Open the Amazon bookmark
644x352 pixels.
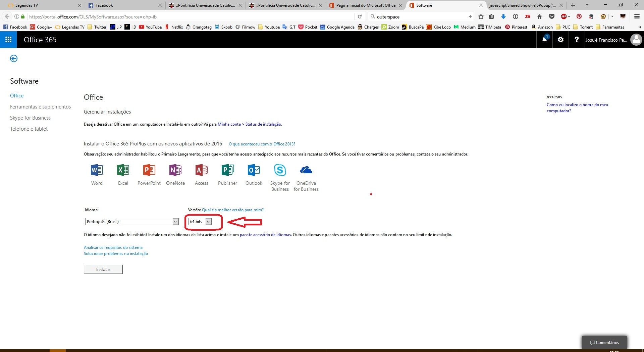point(542,27)
